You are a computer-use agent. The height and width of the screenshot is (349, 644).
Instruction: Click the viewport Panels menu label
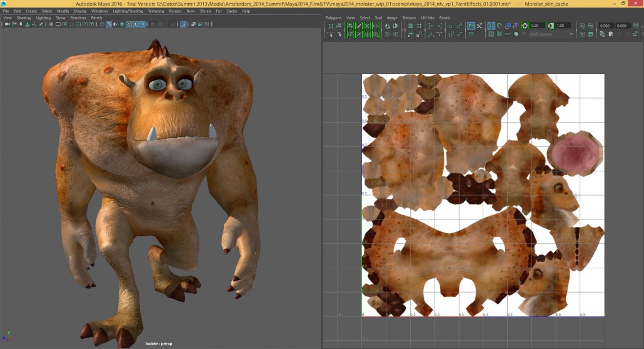pyautogui.click(x=96, y=18)
